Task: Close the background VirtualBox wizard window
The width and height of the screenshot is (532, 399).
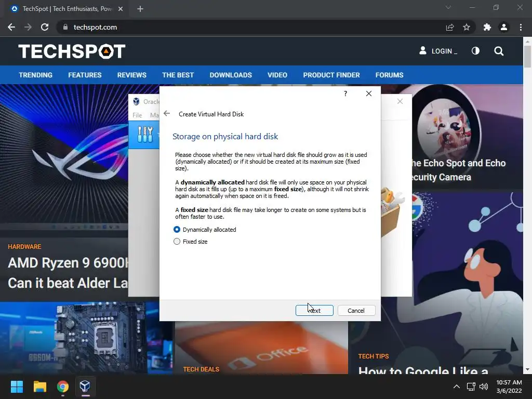Action: click(x=400, y=101)
